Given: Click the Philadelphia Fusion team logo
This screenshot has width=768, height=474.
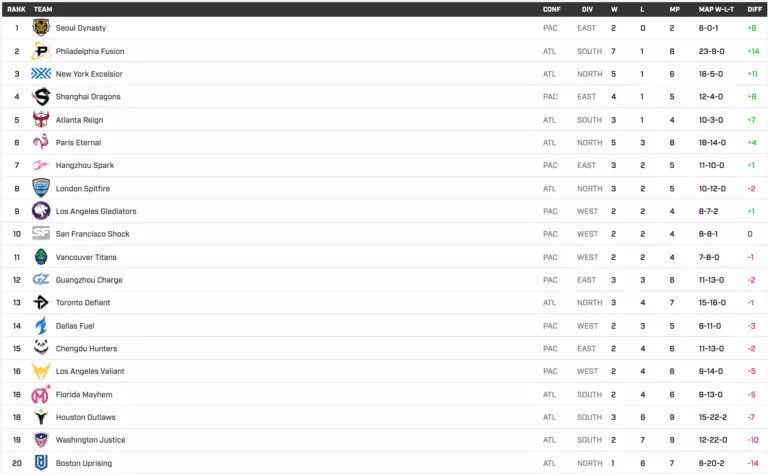Looking at the screenshot, I should [x=41, y=51].
